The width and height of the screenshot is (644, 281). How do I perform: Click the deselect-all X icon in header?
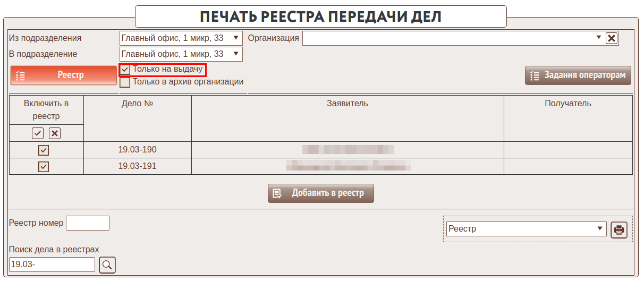(x=55, y=133)
